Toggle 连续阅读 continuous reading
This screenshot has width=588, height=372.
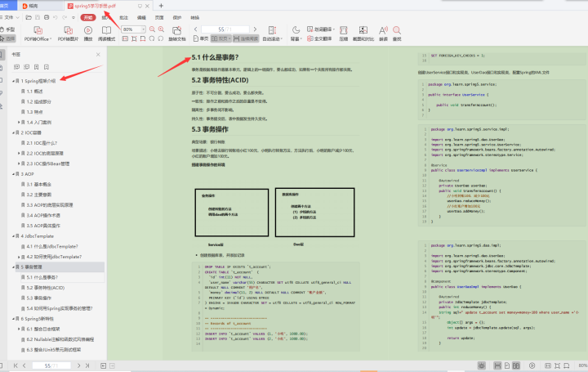(246, 38)
